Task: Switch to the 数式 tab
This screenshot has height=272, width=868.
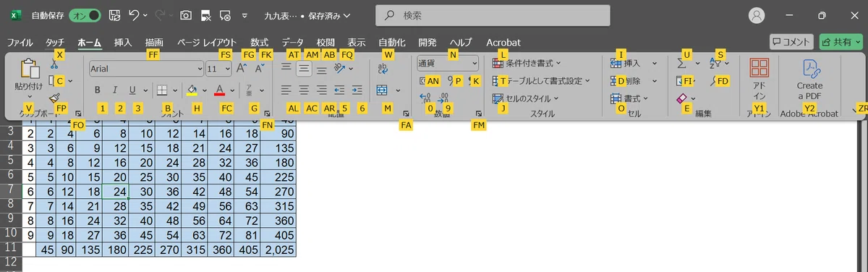Action: (x=260, y=42)
